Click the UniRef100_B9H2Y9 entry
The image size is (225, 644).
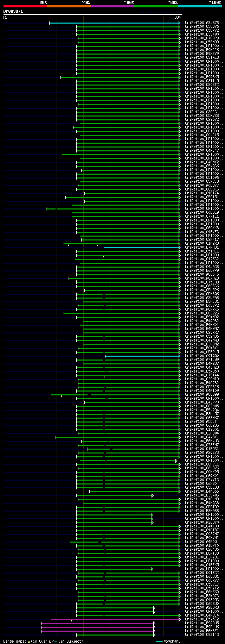(202, 54)
